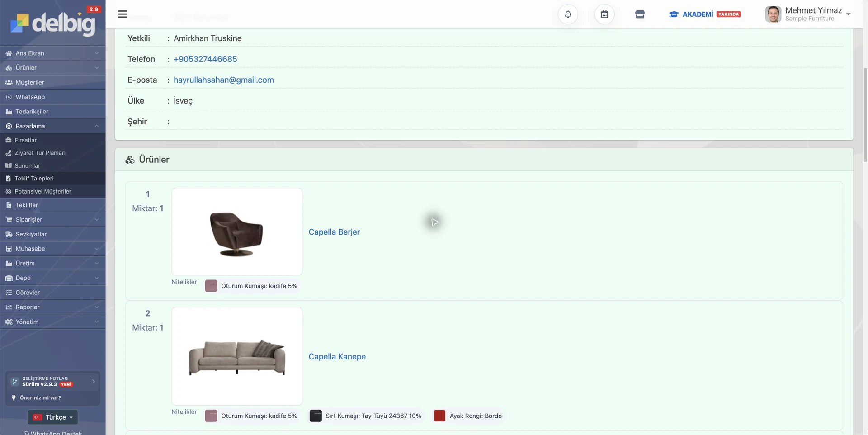The width and height of the screenshot is (868, 435).
Task: Expand the Ürünler sidebar chevron
Action: coord(96,68)
